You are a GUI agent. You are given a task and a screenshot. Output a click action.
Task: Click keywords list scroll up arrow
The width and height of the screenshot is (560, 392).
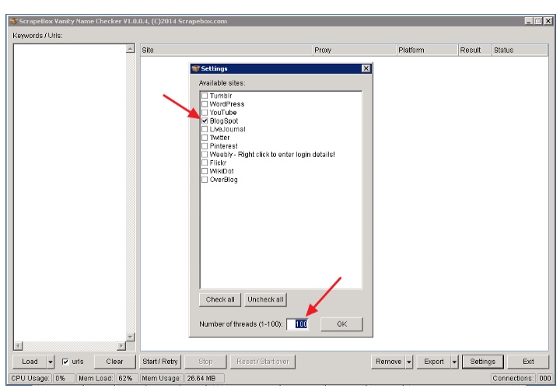coord(131,48)
